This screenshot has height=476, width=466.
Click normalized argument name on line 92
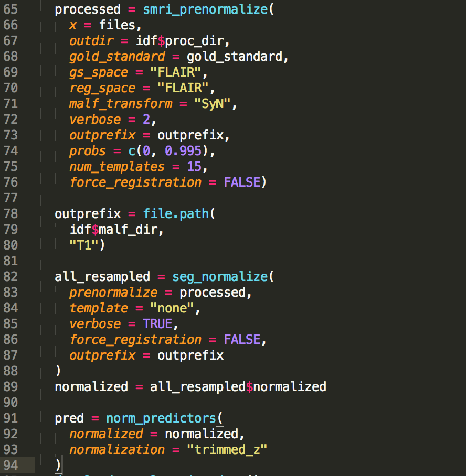[x=106, y=434]
